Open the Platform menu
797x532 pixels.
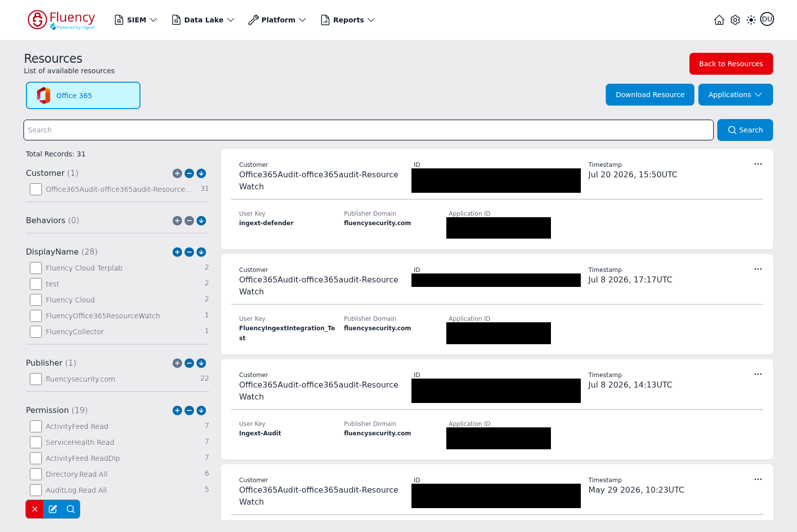coord(277,20)
